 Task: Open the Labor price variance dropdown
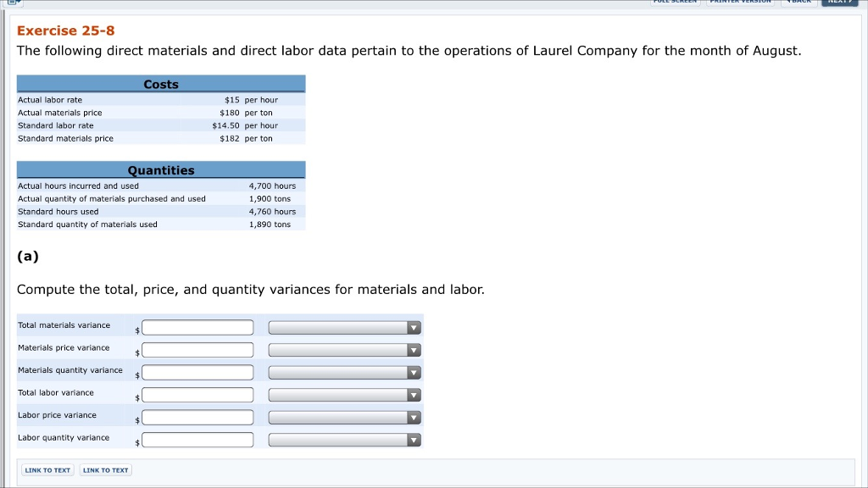(344, 417)
